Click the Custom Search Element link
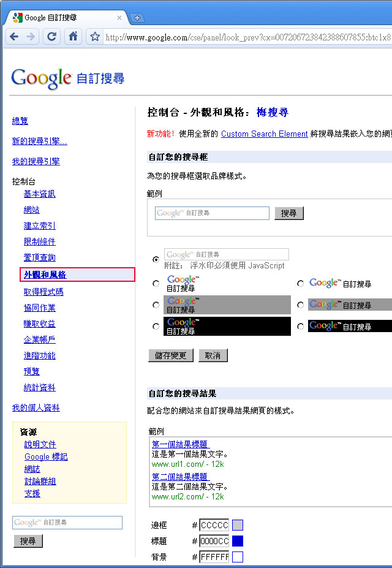This screenshot has width=392, height=568. [x=264, y=134]
